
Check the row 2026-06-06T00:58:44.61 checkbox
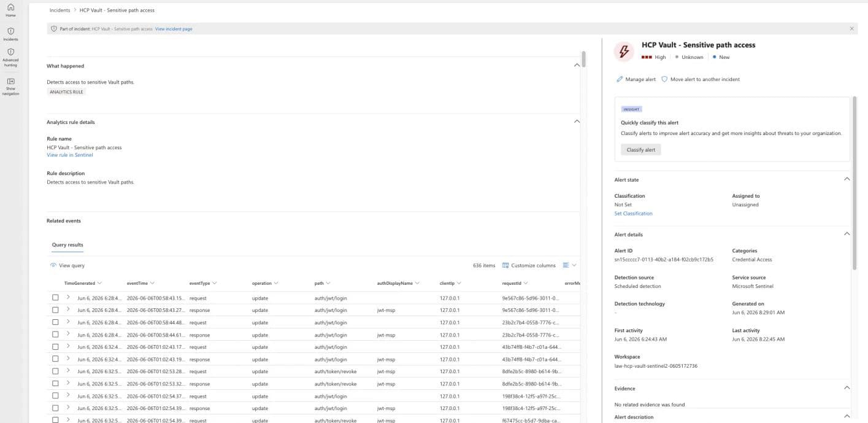55,335
